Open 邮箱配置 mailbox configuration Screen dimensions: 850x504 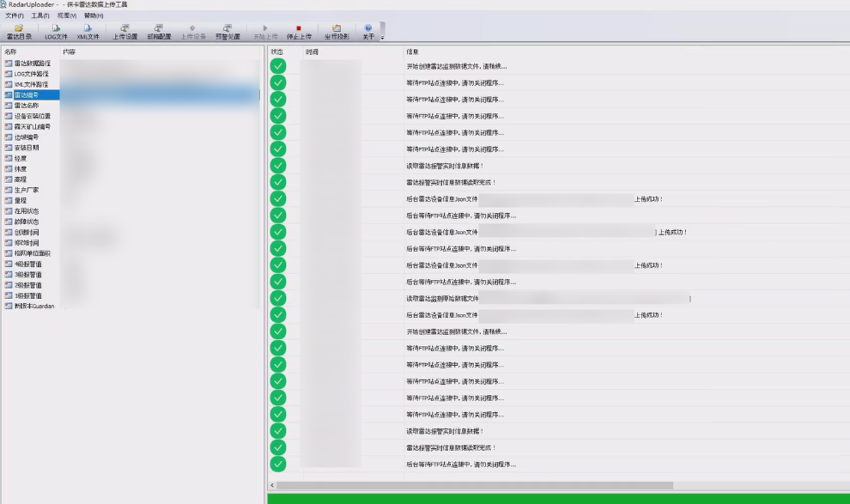coord(159,33)
